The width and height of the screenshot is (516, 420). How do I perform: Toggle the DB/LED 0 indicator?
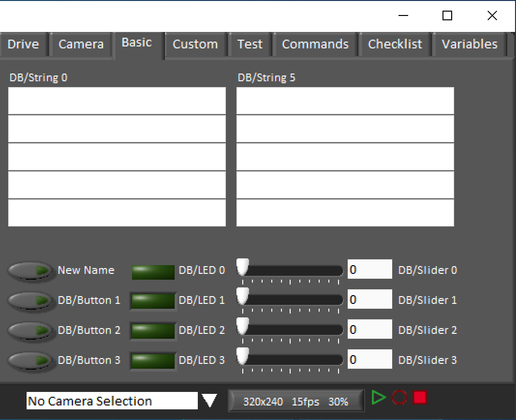pyautogui.click(x=153, y=271)
